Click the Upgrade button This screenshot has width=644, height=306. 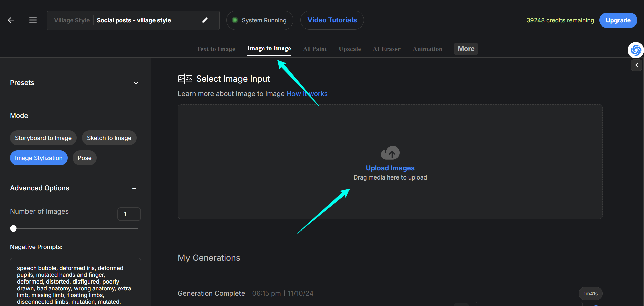(x=618, y=20)
